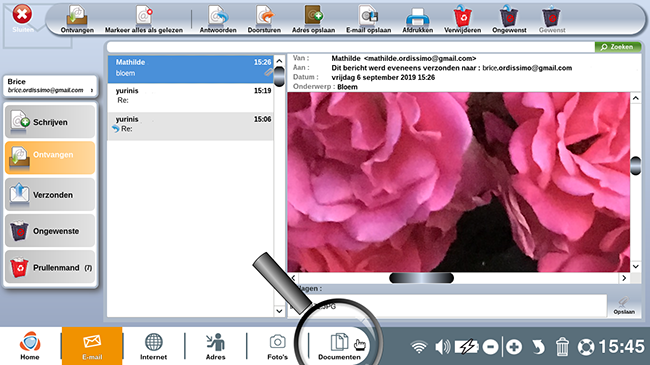Image resolution: width=650 pixels, height=365 pixels.
Task: Open the Ontvangen inbox folder
Action: tap(50, 158)
